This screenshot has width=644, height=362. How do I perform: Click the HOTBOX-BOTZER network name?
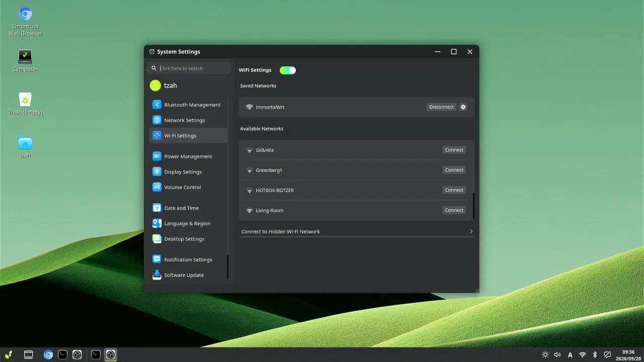[x=275, y=190]
